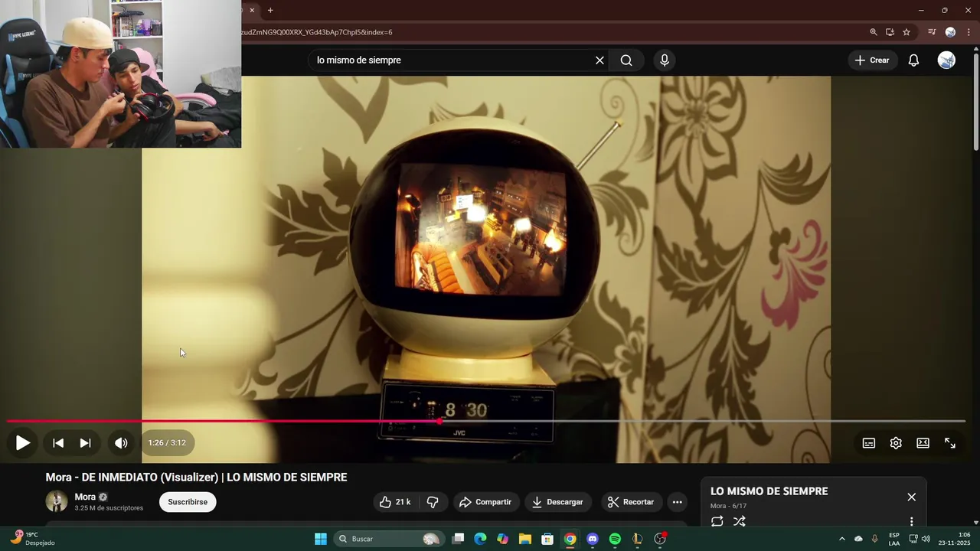Screen dimensions: 980x551
Task: Open playlist panel three-dot options
Action: pos(911,521)
